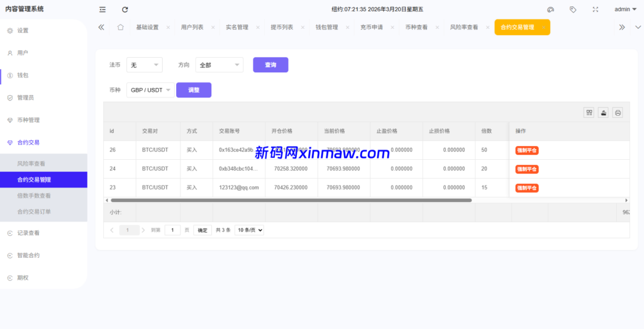Collapse the 合约交易 sidebar menu
This screenshot has height=329, width=644.
[x=43, y=143]
